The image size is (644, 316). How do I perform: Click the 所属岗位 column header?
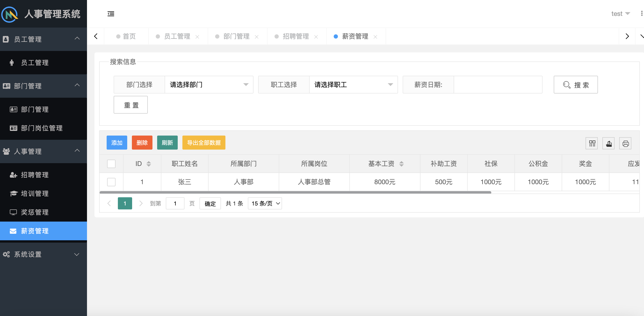[x=314, y=164]
